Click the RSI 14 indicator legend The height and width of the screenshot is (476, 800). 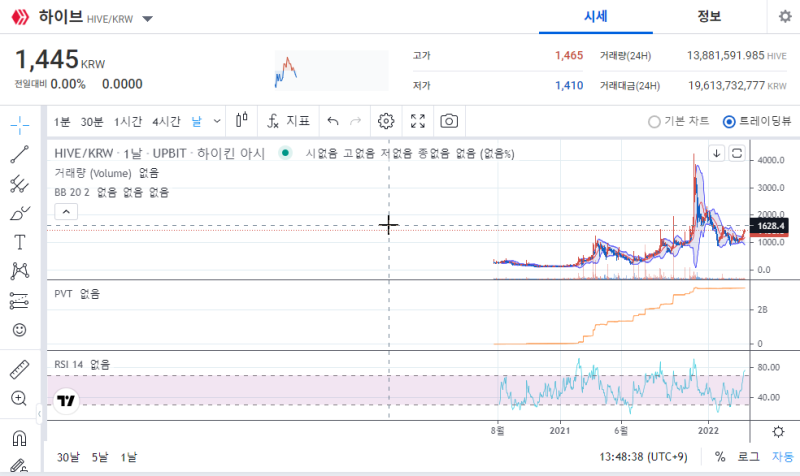(x=69, y=365)
